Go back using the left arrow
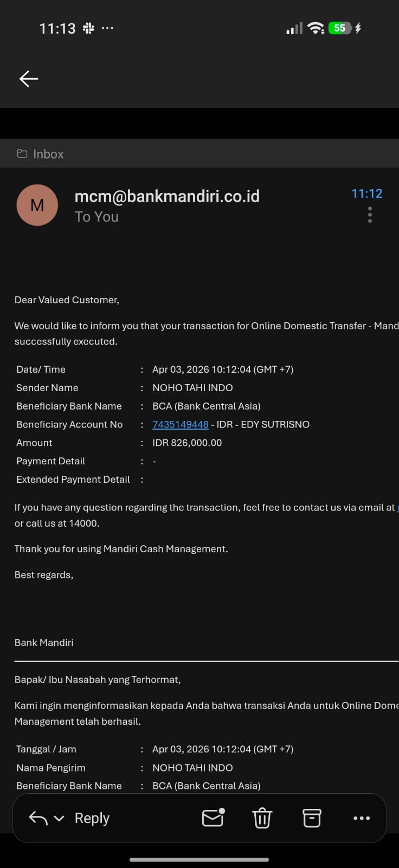 (29, 79)
